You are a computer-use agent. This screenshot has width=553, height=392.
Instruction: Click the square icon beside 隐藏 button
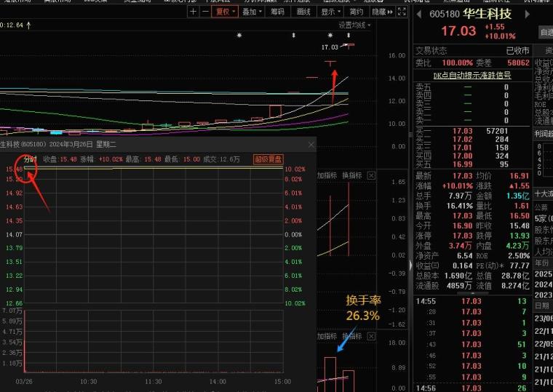coord(403,12)
